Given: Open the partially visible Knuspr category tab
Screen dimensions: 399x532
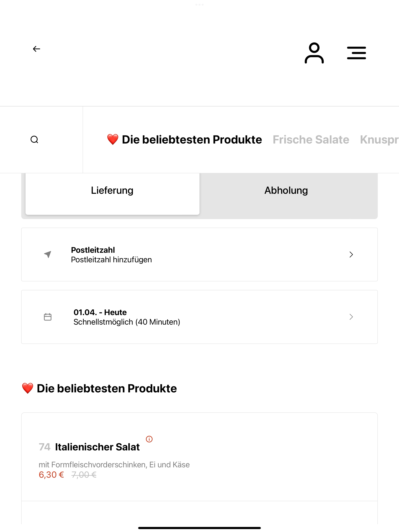Looking at the screenshot, I should click(379, 139).
